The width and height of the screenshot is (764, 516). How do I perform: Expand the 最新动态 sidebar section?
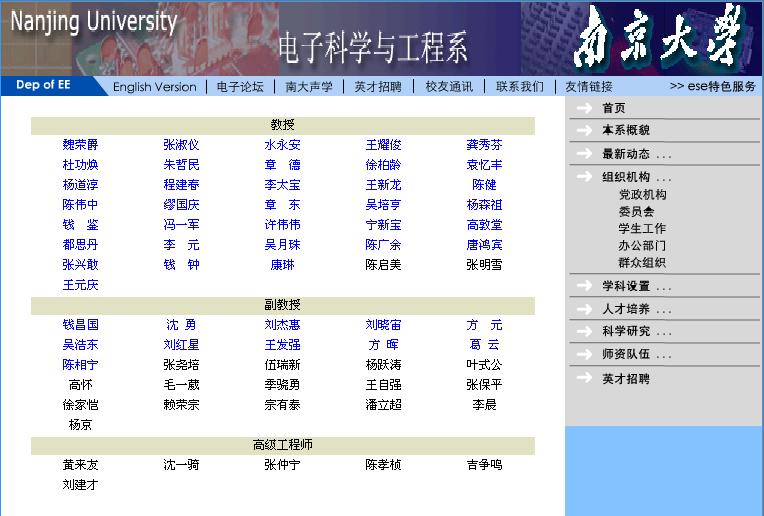(x=636, y=154)
